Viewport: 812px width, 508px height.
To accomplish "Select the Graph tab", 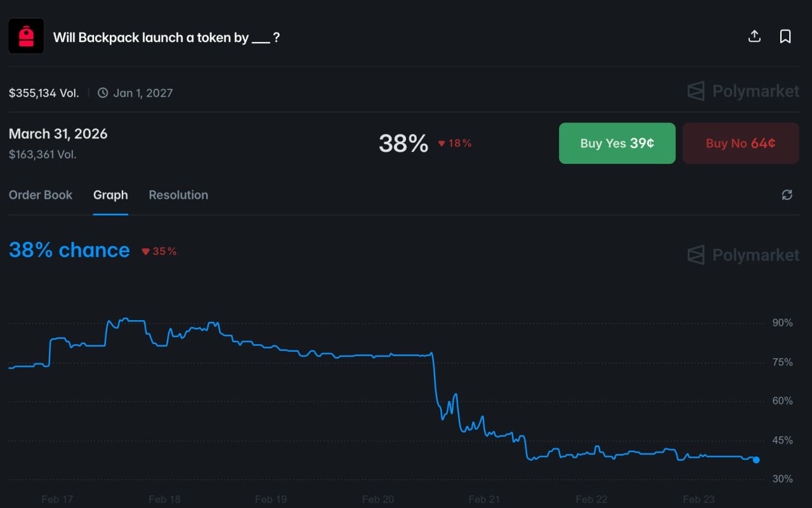I will click(x=110, y=195).
